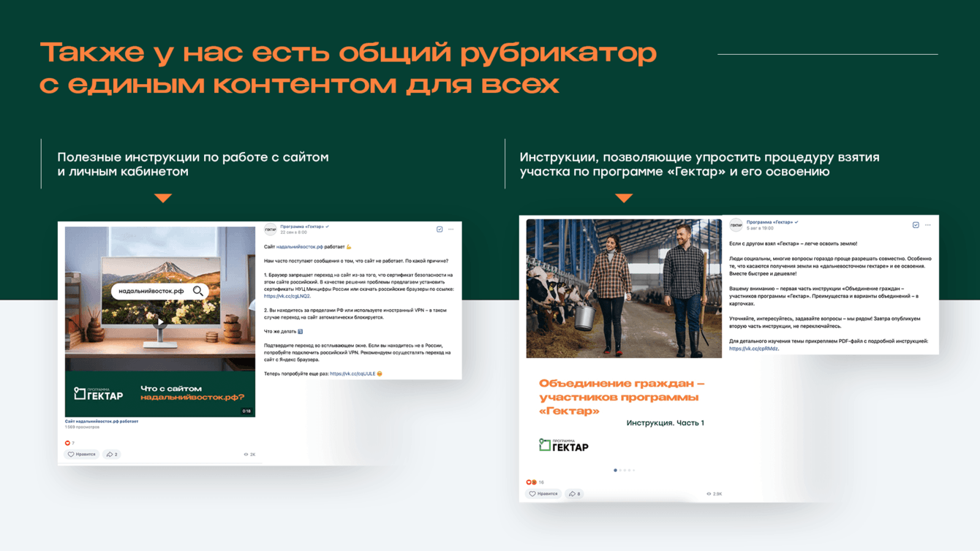Screen dimensions: 980x551
Task: Click the Гектар logo in the video banner
Action: [98, 394]
